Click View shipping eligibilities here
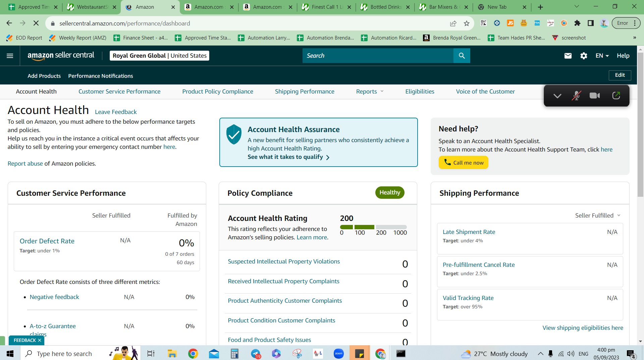644x360 pixels. point(583,328)
